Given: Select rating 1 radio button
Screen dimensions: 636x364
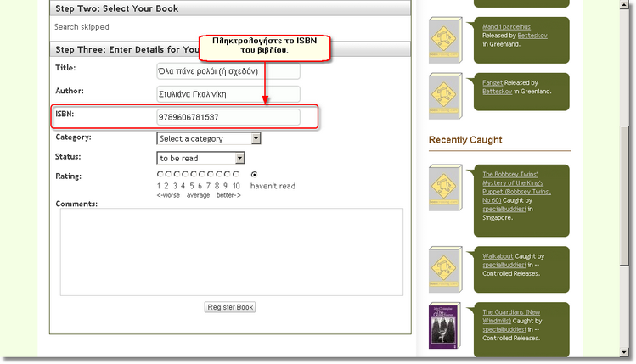Looking at the screenshot, I should (160, 175).
